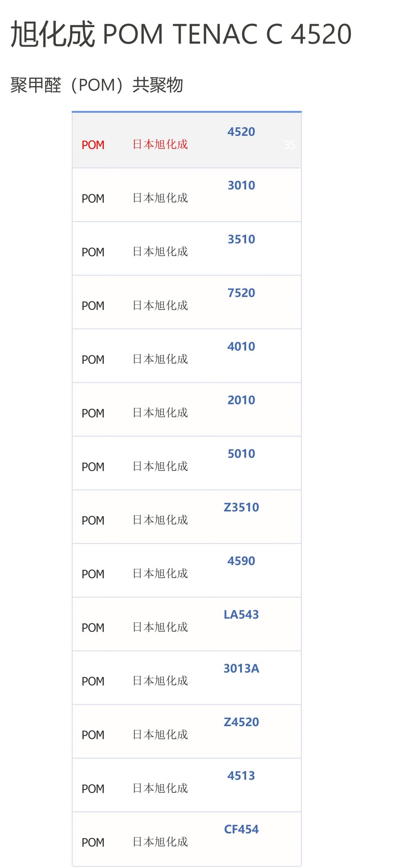
Task: Click the 聚甲醛（POM）共聚物 subtitle
Action: tap(97, 85)
